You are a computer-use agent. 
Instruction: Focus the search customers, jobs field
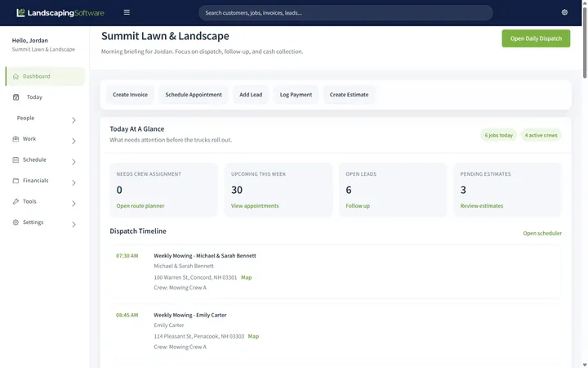[x=345, y=13]
